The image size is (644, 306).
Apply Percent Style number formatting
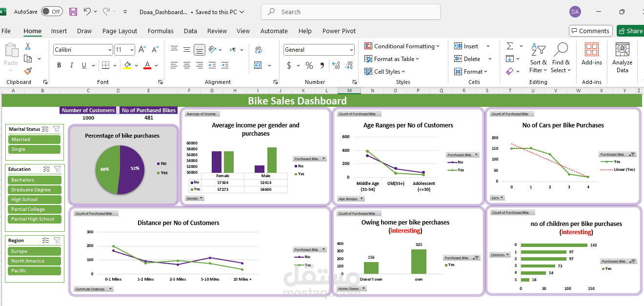click(x=309, y=65)
